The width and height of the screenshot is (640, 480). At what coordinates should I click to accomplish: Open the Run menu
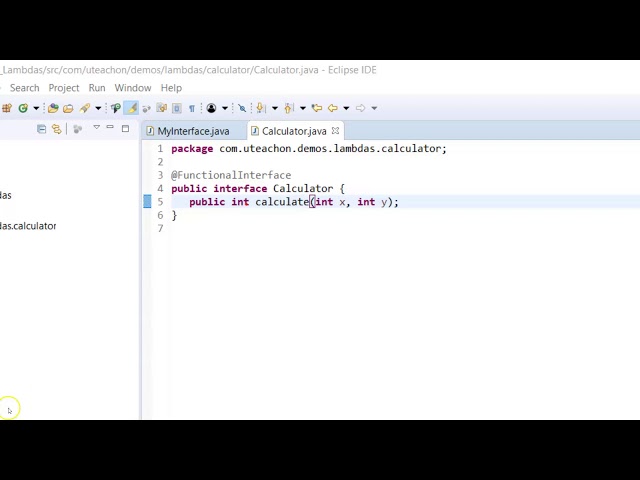point(97,88)
